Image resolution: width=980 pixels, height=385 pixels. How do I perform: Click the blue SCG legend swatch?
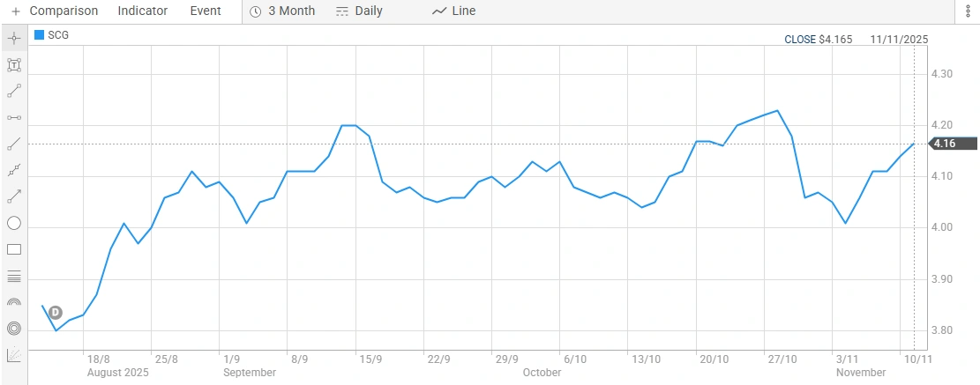tap(39, 34)
